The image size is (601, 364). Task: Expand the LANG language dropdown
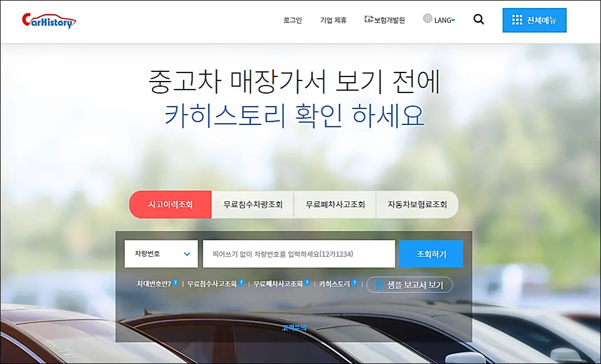[443, 19]
